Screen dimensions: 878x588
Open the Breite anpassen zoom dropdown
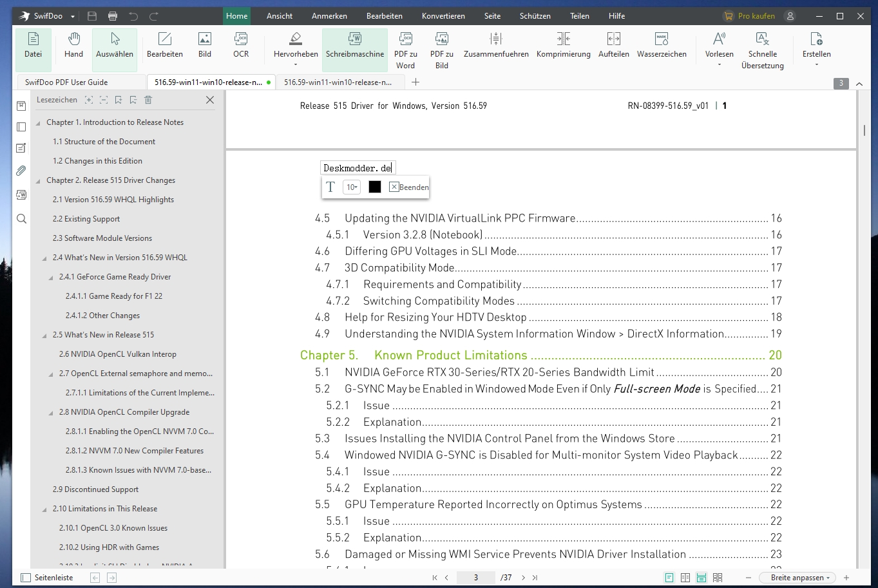pyautogui.click(x=798, y=578)
